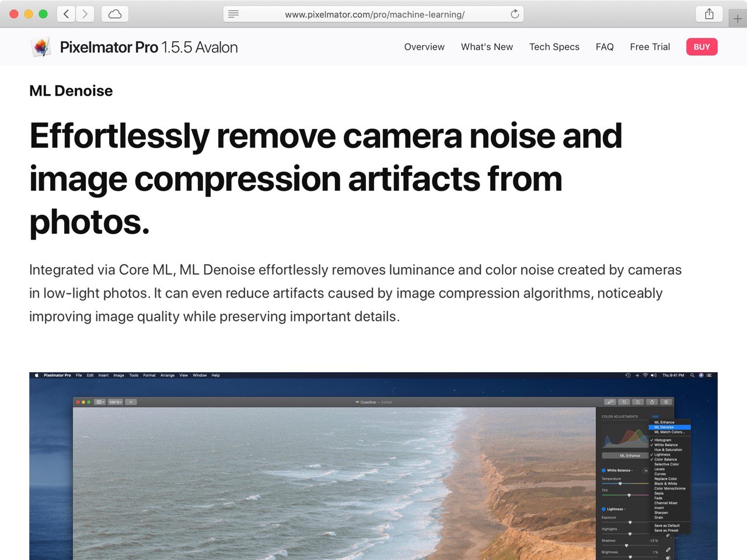Click the Safari address bar URL

(x=375, y=15)
